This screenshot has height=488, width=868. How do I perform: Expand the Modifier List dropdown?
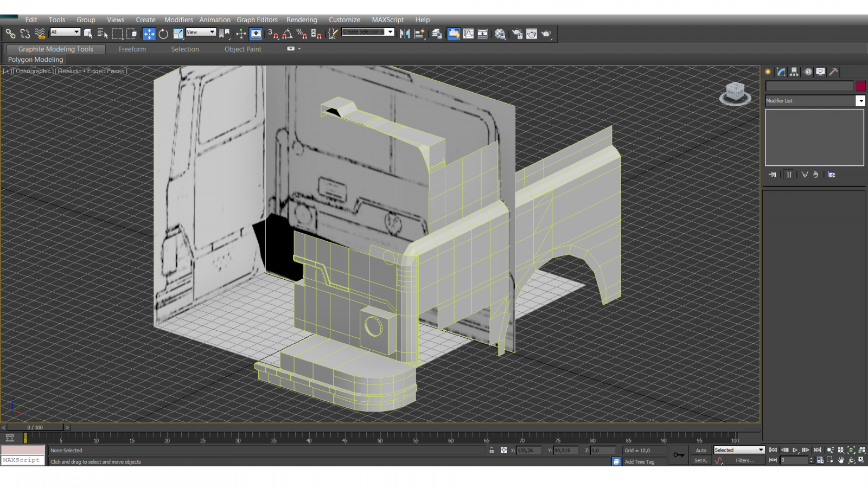[x=860, y=101]
